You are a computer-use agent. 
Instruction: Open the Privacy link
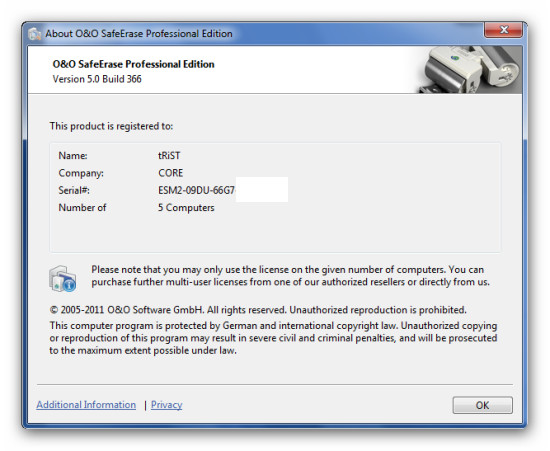166,405
